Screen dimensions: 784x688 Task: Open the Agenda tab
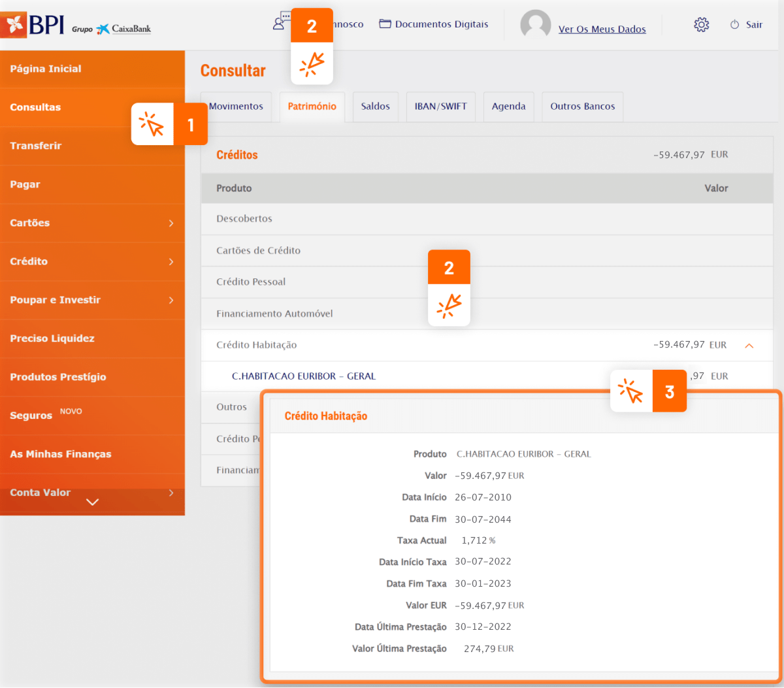(508, 106)
